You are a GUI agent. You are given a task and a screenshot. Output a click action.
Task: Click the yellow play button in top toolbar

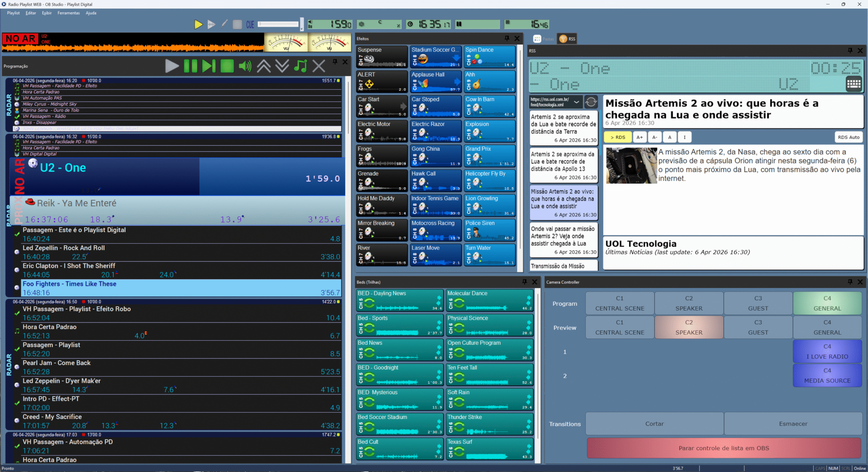pyautogui.click(x=198, y=24)
